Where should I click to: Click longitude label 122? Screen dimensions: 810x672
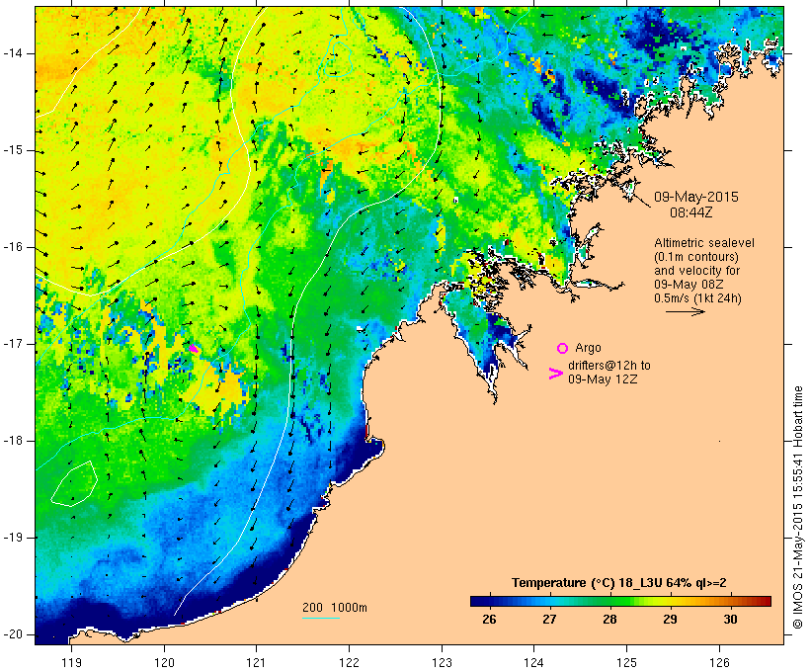click(x=350, y=662)
